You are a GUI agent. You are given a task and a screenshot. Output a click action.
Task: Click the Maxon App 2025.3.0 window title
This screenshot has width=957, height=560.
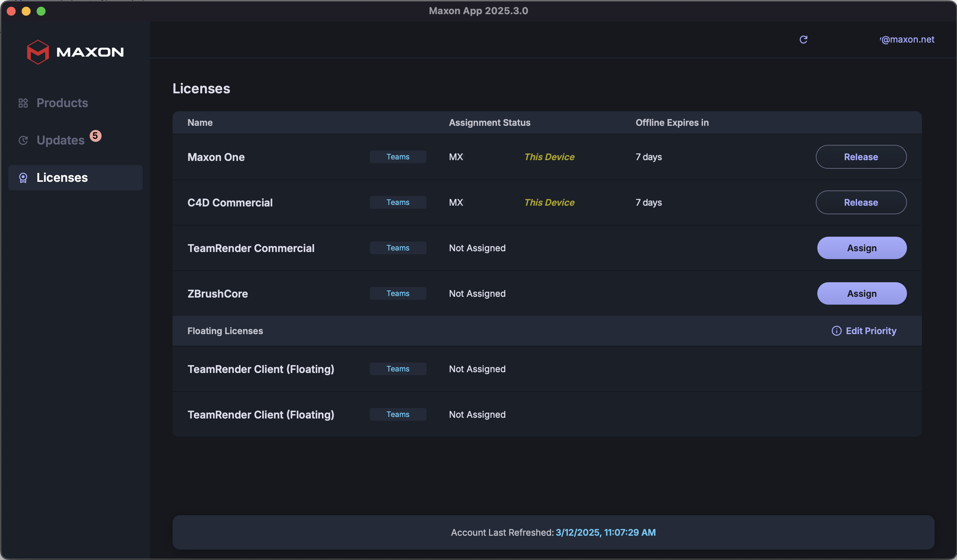pos(479,10)
